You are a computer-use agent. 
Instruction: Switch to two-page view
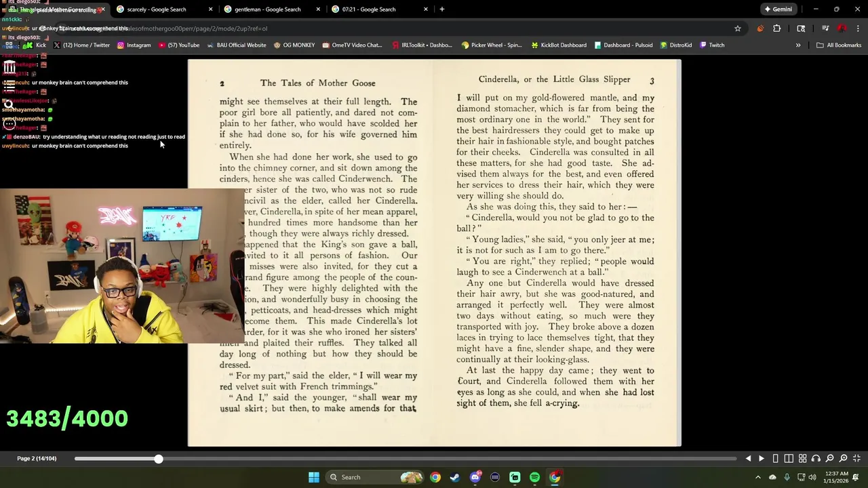[789, 459]
